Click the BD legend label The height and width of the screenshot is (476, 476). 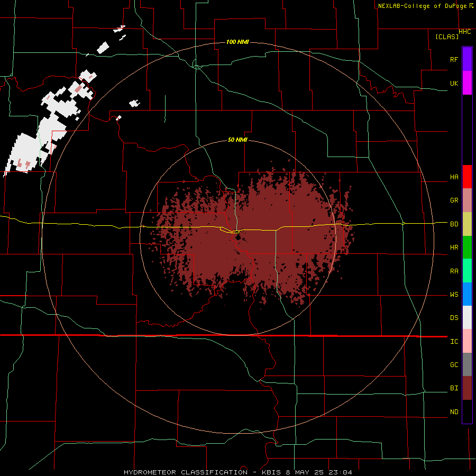click(454, 224)
